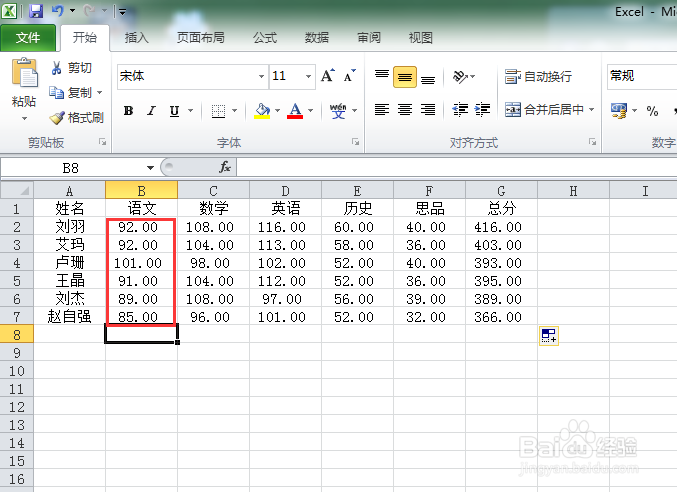The height and width of the screenshot is (492, 677).
Task: Click the insert function fx button
Action: (225, 167)
